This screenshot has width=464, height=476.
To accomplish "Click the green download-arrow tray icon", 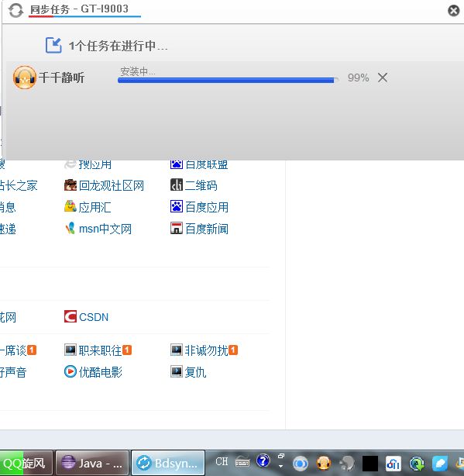I will click(417, 464).
